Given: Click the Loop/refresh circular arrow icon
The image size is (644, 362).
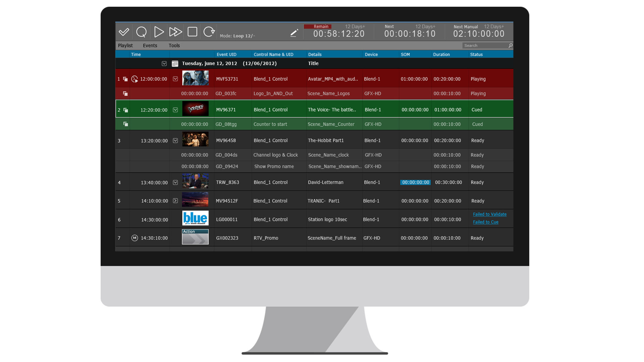Looking at the screenshot, I should (x=209, y=32).
